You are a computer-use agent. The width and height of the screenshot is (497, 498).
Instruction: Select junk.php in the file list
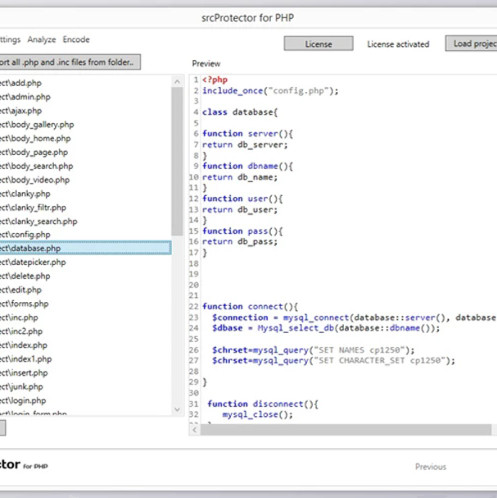[86, 387]
